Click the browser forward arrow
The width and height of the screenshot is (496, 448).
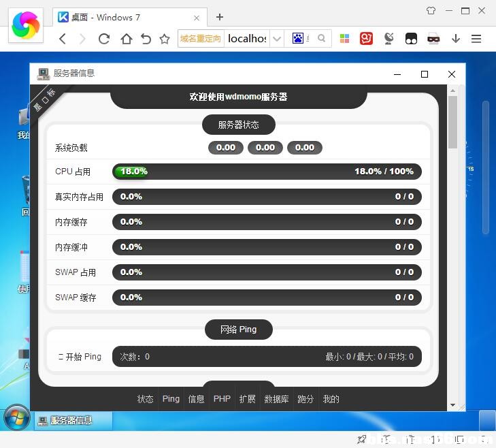[82, 39]
